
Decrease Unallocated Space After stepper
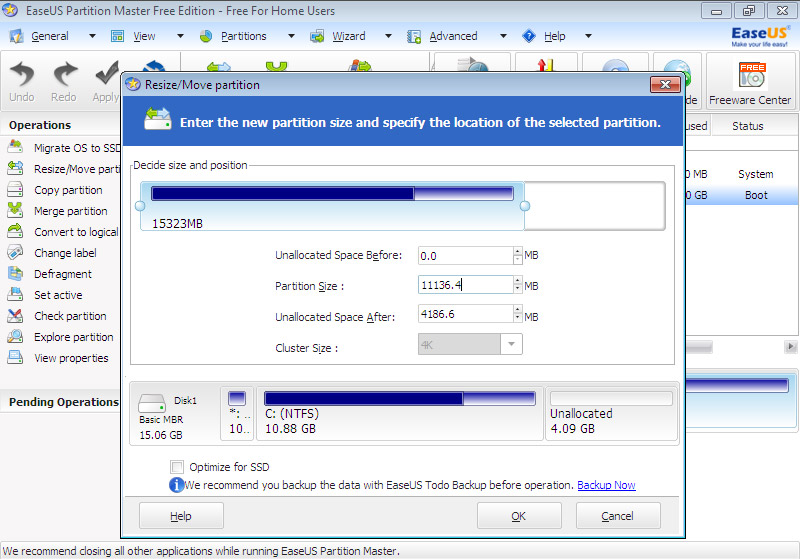click(x=518, y=318)
